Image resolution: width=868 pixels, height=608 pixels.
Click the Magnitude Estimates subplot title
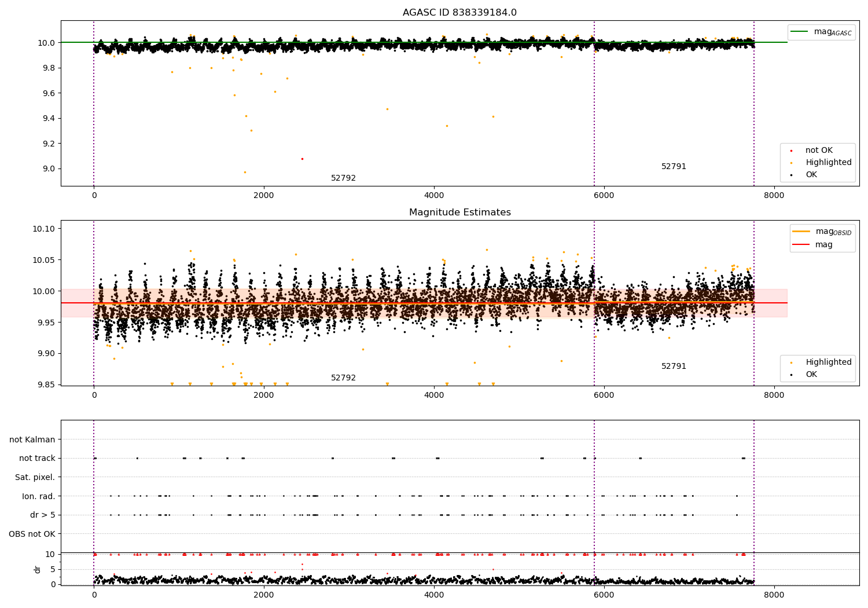click(459, 213)
